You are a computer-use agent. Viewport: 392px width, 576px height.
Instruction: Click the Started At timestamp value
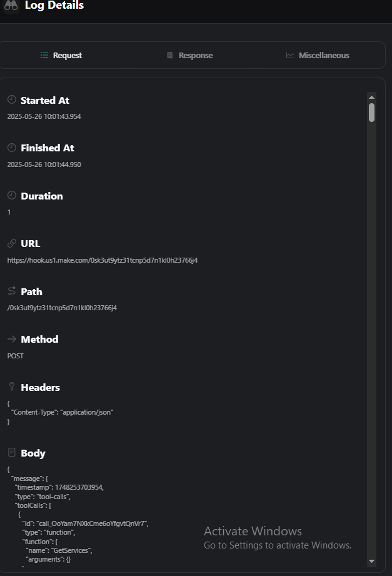click(x=44, y=116)
